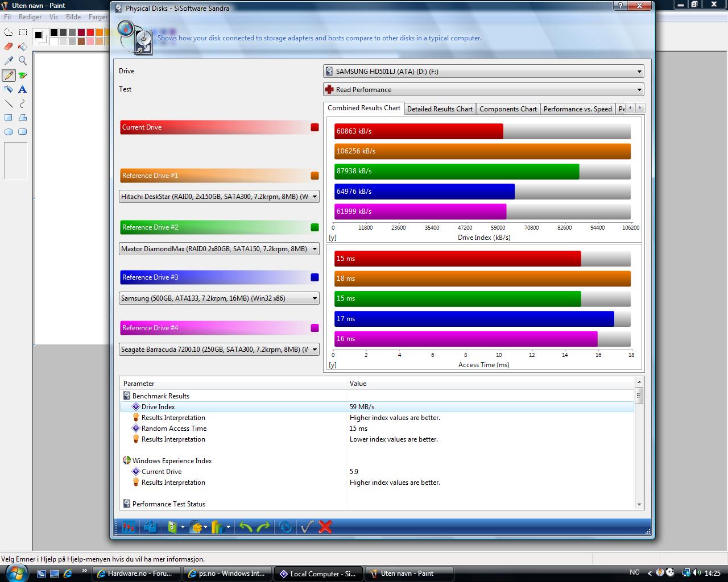728x582 pixels.
Task: Click the Current Drive red color square
Action: (x=315, y=127)
